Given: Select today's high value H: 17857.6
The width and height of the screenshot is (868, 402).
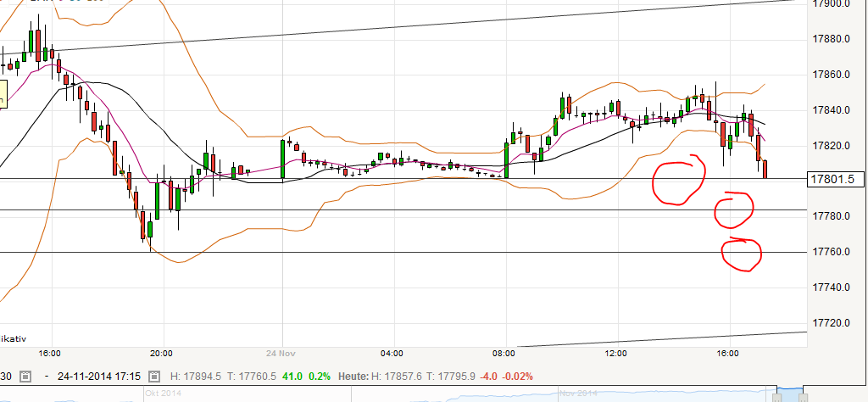Looking at the screenshot, I should point(397,377).
